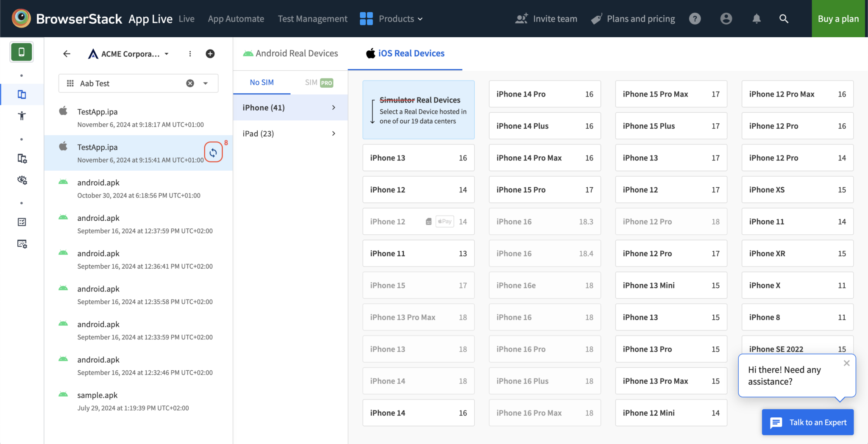Open the user profile icon
The image size is (868, 444).
[x=726, y=18]
